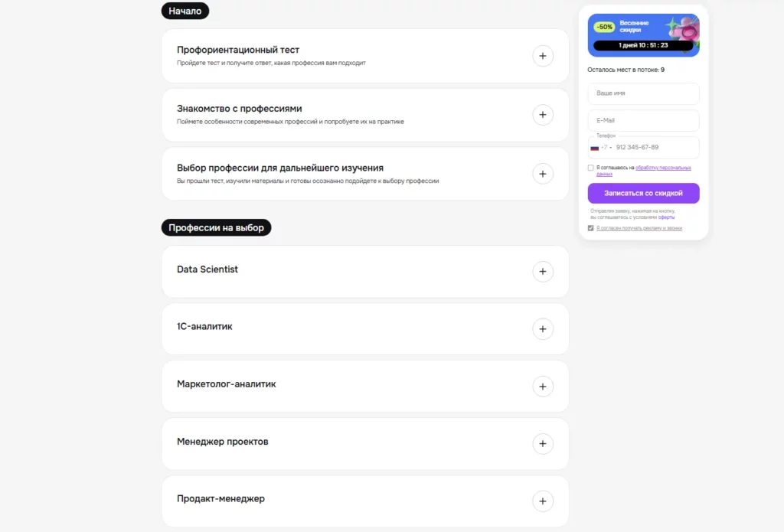Click the -50% discount badge
This screenshot has width=784, height=532.
pos(604,26)
